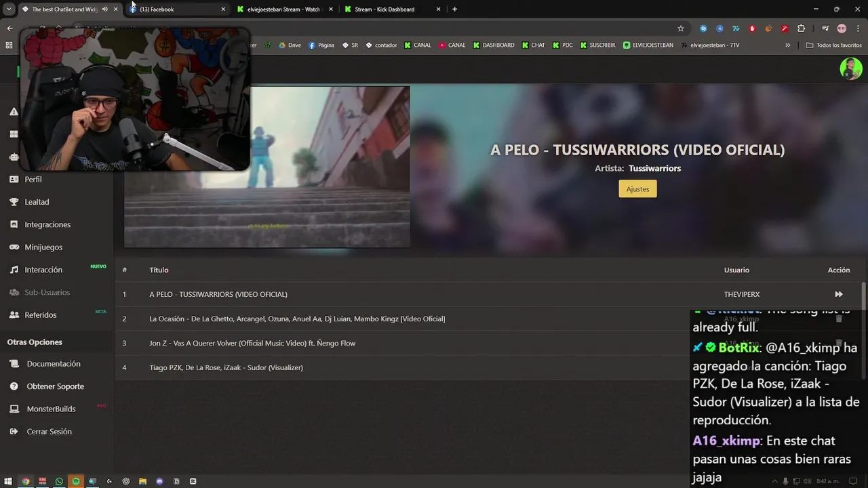Click the Título column header

tap(159, 270)
